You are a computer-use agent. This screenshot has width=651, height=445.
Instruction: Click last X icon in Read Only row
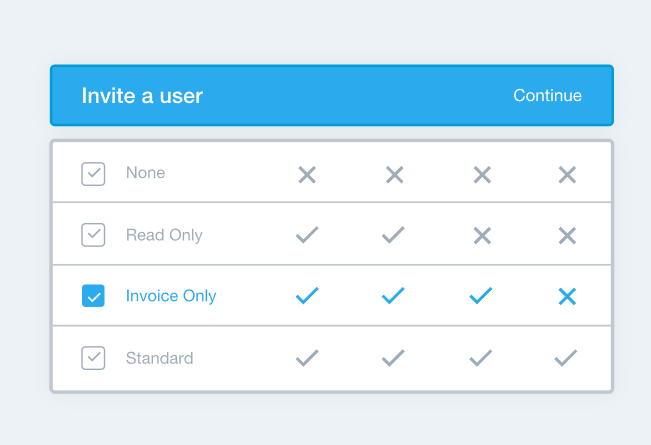567,236
